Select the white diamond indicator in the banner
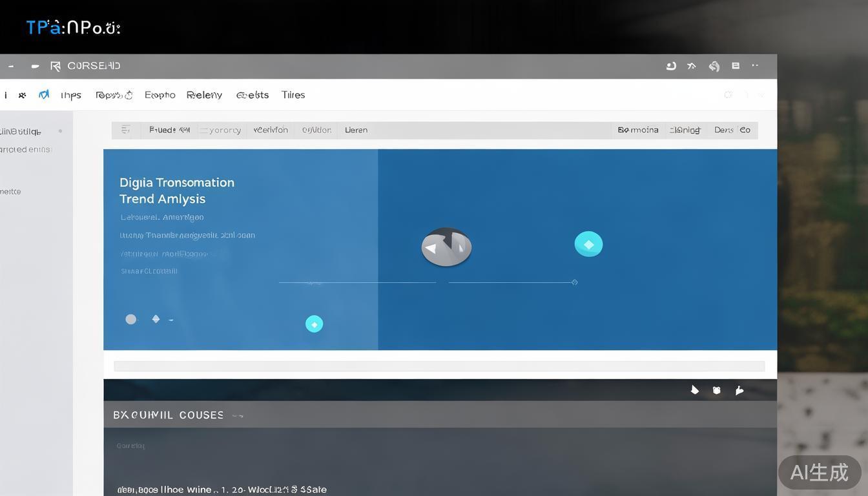868x496 pixels. (156, 319)
